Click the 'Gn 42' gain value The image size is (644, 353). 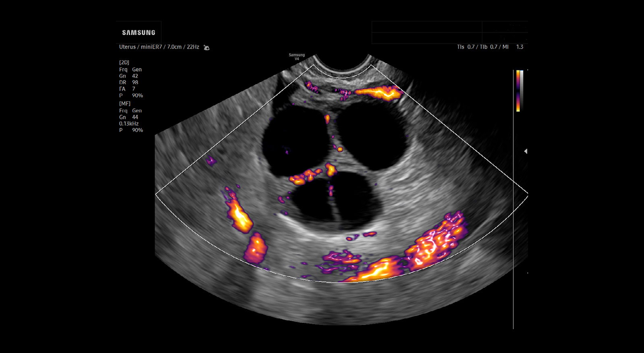[x=128, y=76]
